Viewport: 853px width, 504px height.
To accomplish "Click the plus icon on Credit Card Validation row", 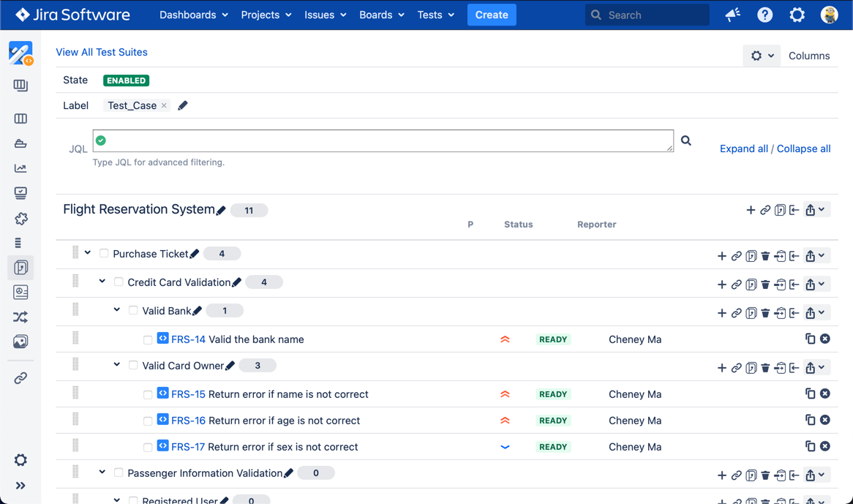I will click(x=721, y=285).
